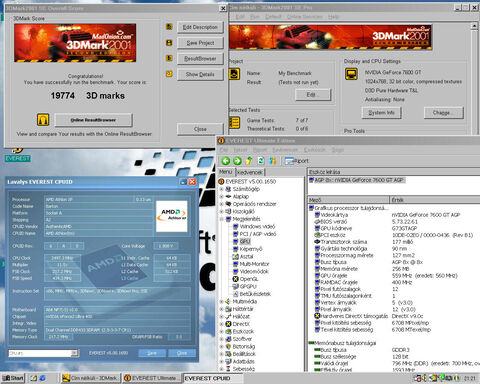Viewport: 480px width, 384px height.
Task: Switch to EVEREST Ultimate taskbar button
Action: [x=152, y=378]
